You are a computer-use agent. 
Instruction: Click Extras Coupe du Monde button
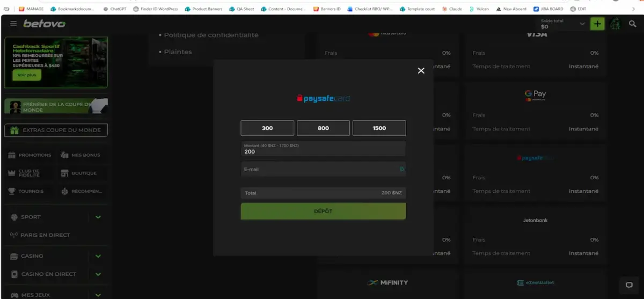pos(56,130)
